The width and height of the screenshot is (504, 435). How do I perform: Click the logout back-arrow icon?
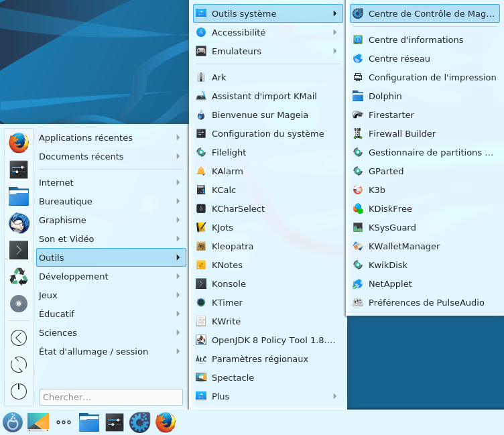tap(19, 338)
